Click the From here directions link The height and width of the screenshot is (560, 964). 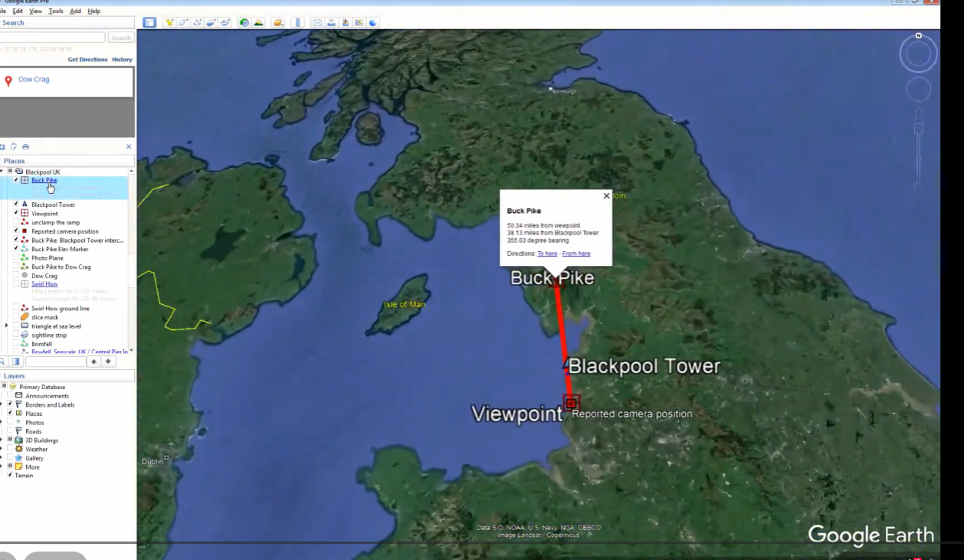pos(576,254)
